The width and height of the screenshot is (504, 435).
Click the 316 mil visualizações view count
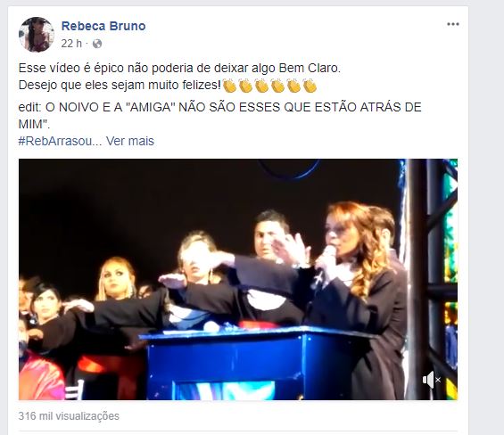coord(69,416)
